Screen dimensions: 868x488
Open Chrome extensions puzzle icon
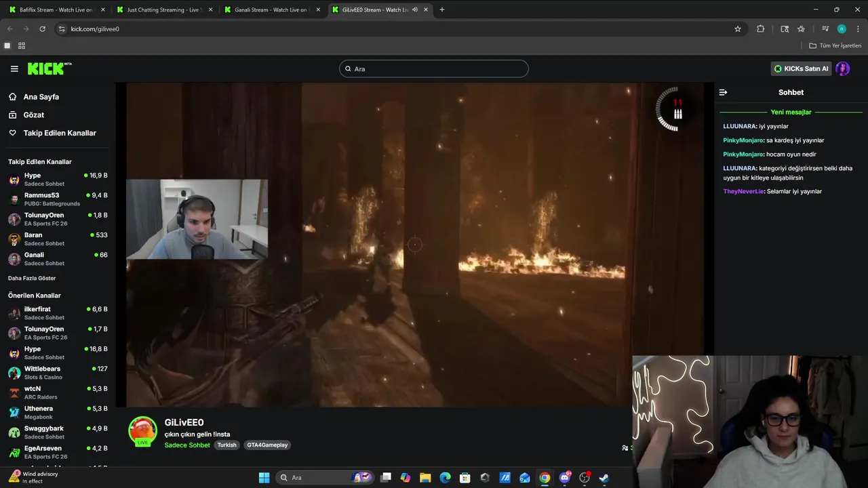pos(760,29)
